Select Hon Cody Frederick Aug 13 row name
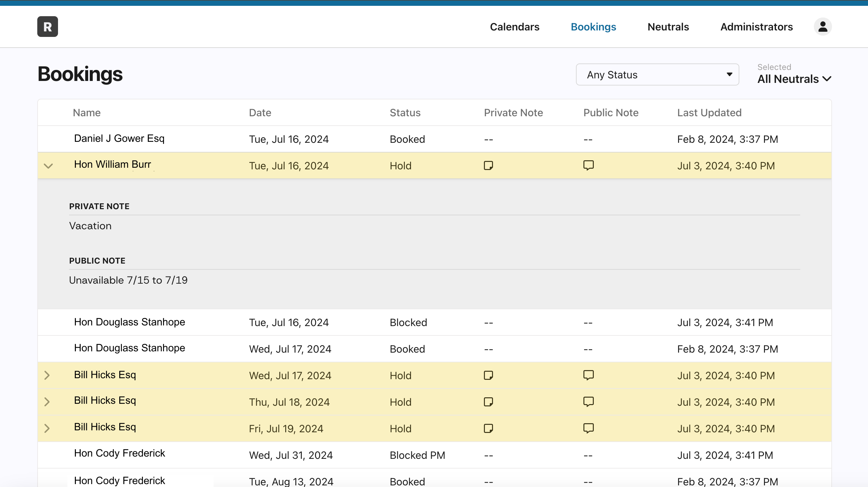This screenshot has height=487, width=868. [x=119, y=480]
